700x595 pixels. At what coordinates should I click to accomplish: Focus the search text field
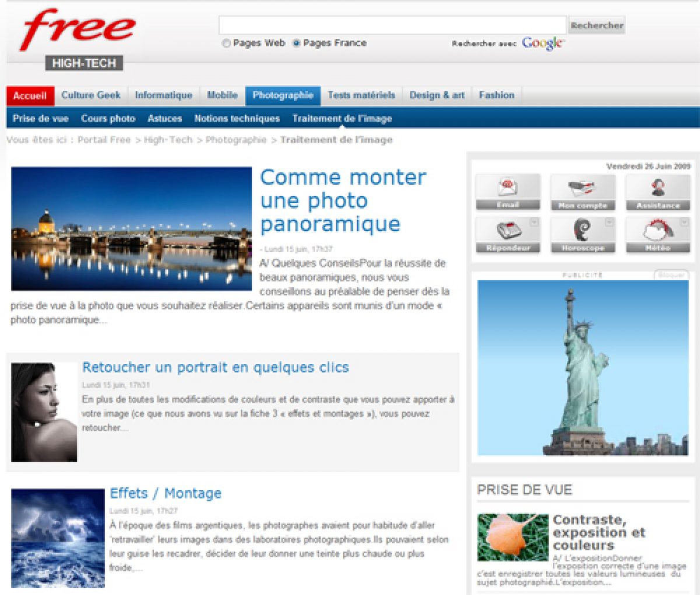tap(392, 25)
